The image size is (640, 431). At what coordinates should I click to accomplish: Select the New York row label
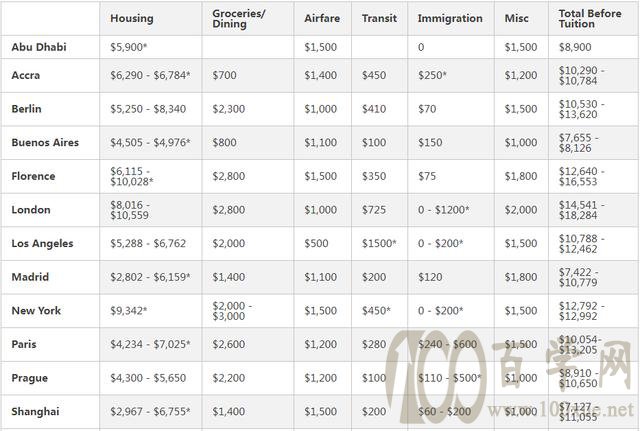[x=36, y=311]
